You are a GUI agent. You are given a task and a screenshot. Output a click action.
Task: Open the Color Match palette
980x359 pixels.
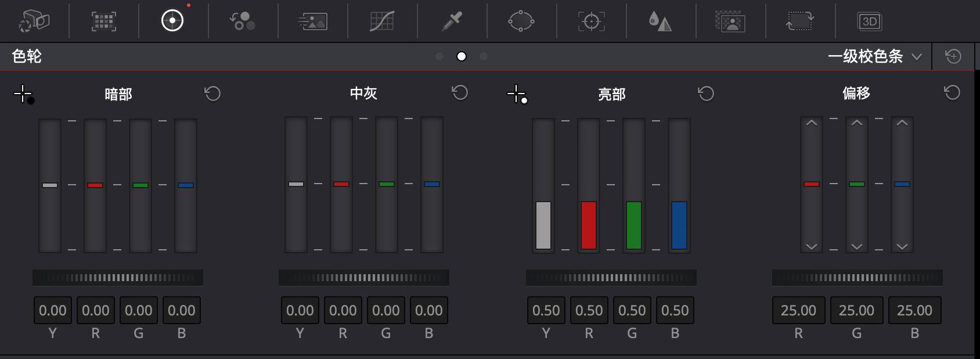103,21
